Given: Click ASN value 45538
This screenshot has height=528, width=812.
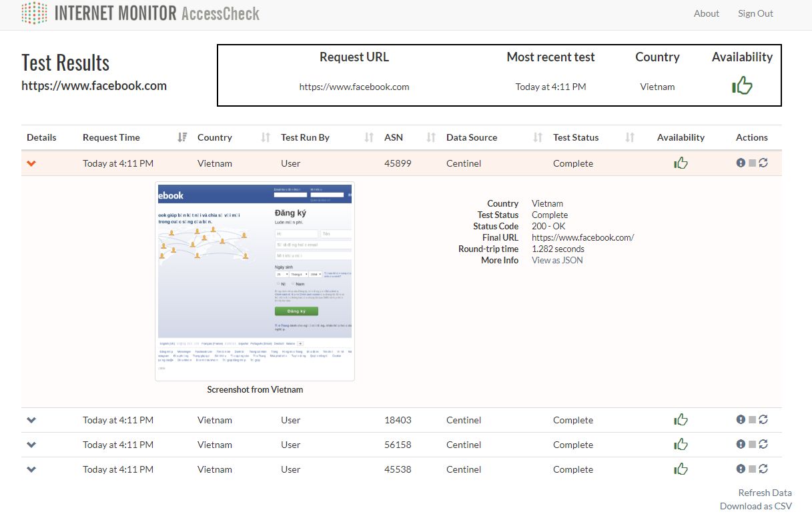Looking at the screenshot, I should click(x=398, y=469).
